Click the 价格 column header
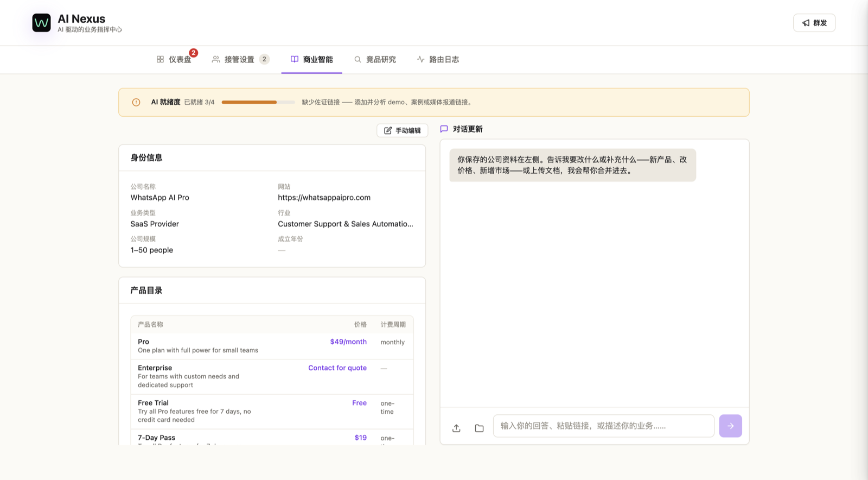This screenshot has width=868, height=480. pos(360,324)
